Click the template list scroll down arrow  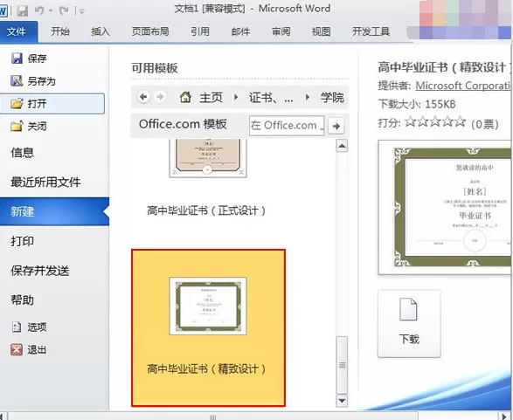pyautogui.click(x=342, y=401)
